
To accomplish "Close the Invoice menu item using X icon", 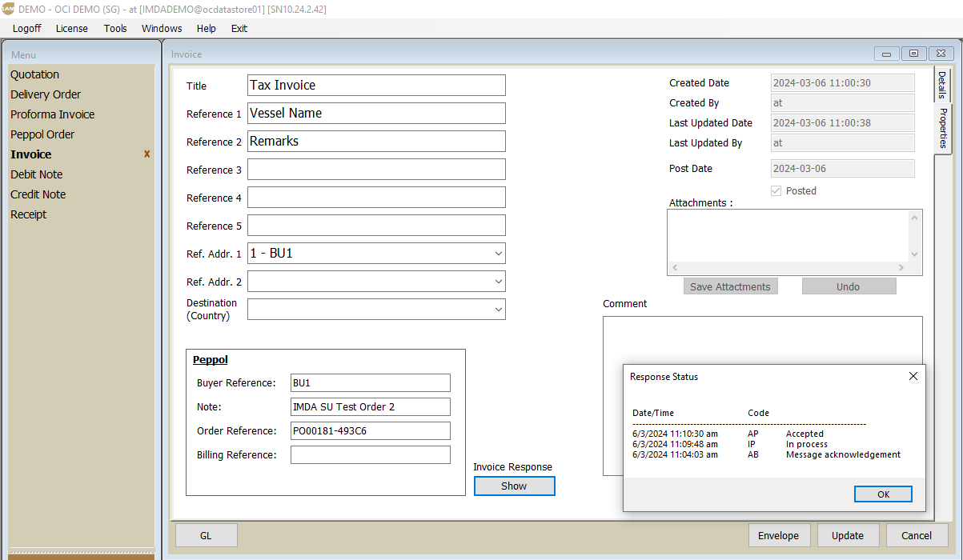I will click(146, 154).
